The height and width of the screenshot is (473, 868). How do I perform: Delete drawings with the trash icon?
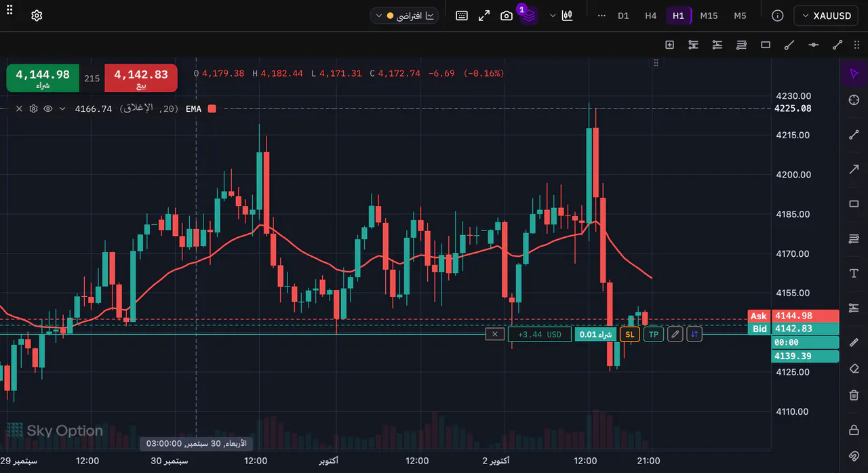coord(854,395)
